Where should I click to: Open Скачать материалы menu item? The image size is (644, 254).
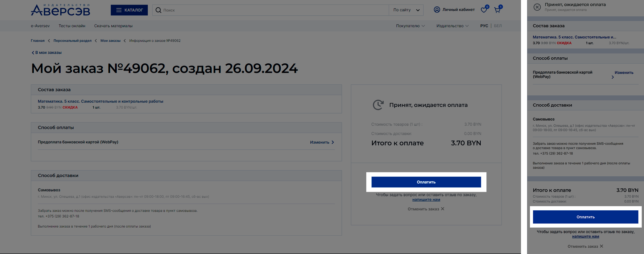pyautogui.click(x=113, y=26)
